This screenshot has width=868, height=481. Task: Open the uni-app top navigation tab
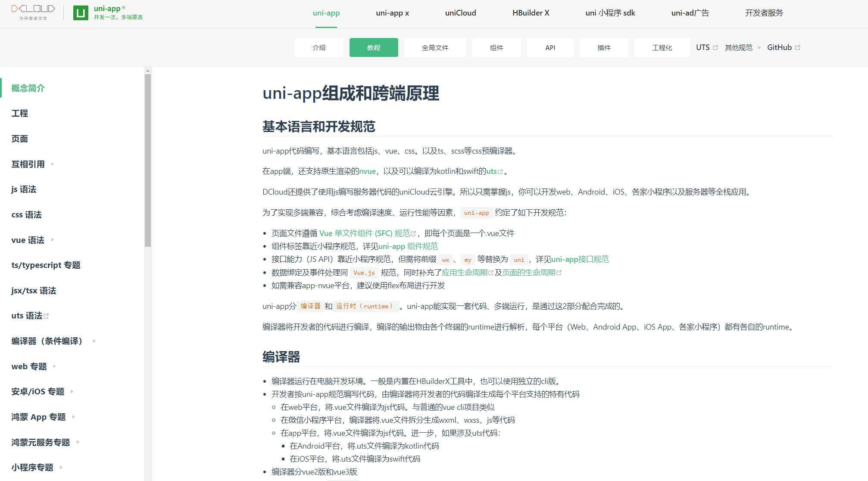(326, 13)
